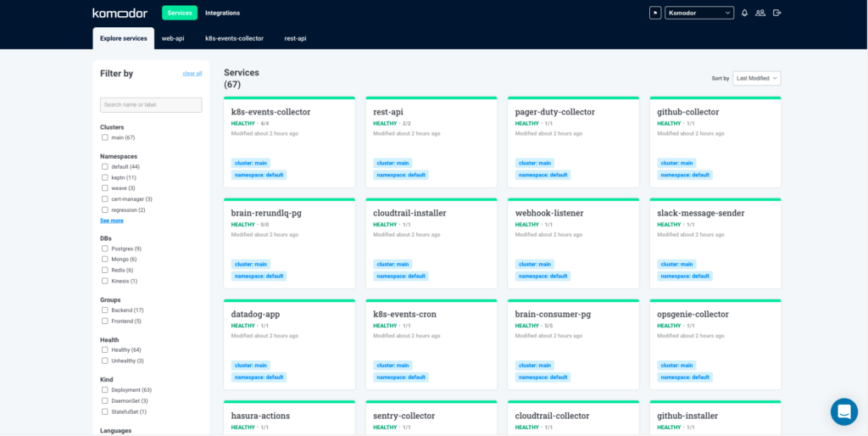
Task: Open the users management icon
Action: 760,13
